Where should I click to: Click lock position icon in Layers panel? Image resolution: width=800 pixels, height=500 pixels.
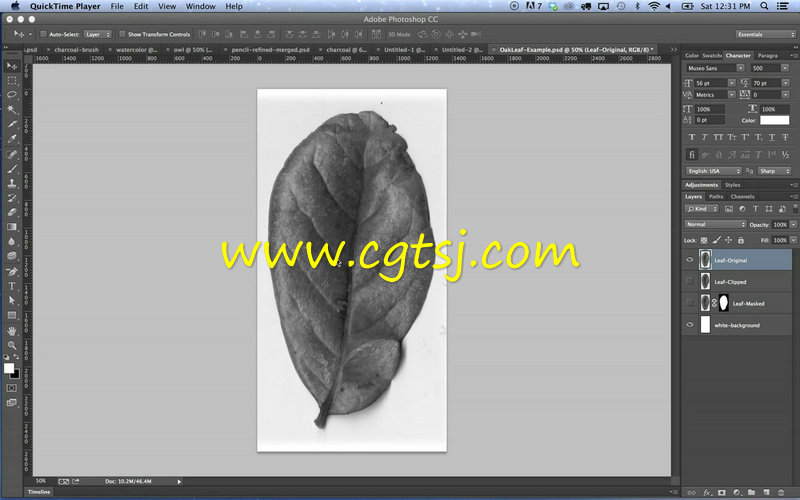tap(729, 240)
